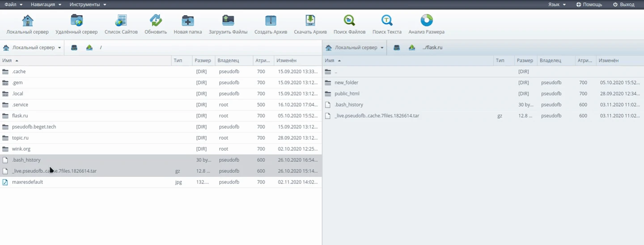644x245 pixels.
Task: Click the Создать Архив icon
Action: (271, 21)
